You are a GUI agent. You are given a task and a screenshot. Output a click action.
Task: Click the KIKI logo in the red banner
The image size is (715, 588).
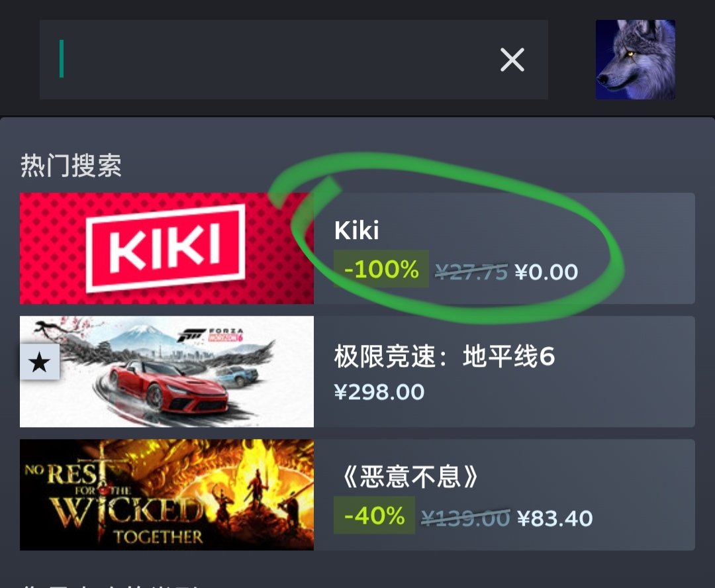click(x=166, y=248)
